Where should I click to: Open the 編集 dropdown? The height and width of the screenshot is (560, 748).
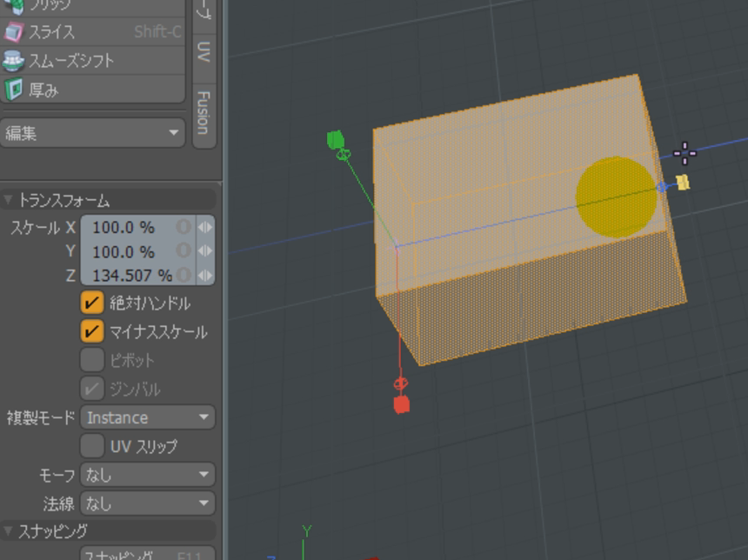[x=92, y=133]
